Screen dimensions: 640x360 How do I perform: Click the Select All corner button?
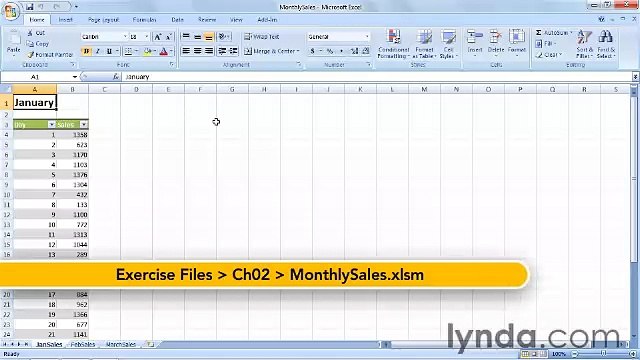tap(7, 89)
